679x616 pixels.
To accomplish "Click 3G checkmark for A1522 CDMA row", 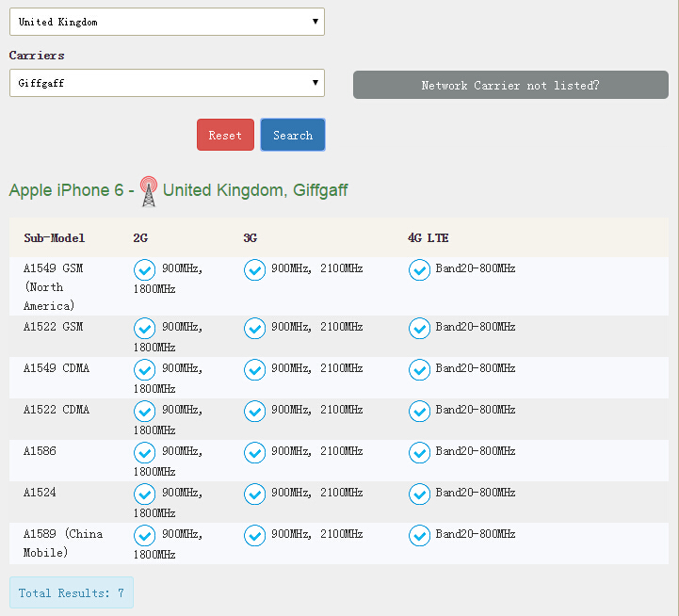I will click(x=254, y=411).
